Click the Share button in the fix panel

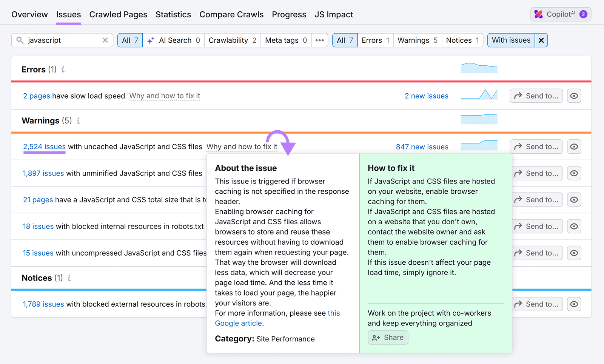[x=388, y=337]
